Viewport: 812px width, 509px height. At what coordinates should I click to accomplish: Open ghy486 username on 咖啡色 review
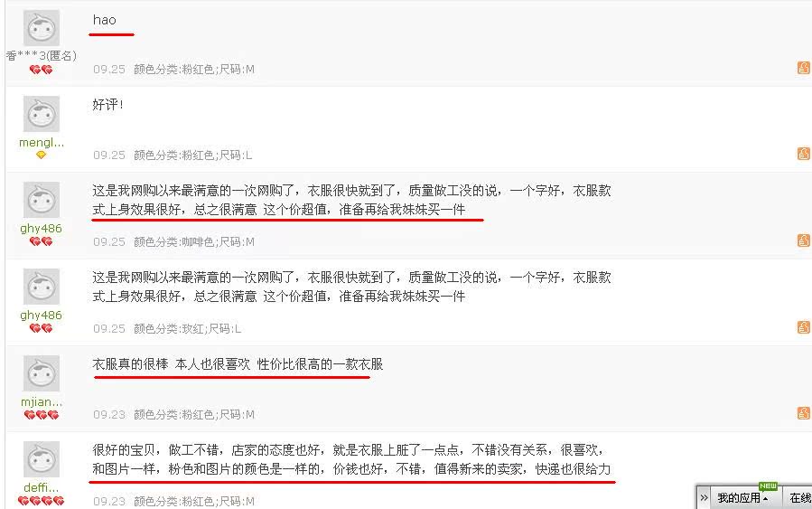[41, 229]
